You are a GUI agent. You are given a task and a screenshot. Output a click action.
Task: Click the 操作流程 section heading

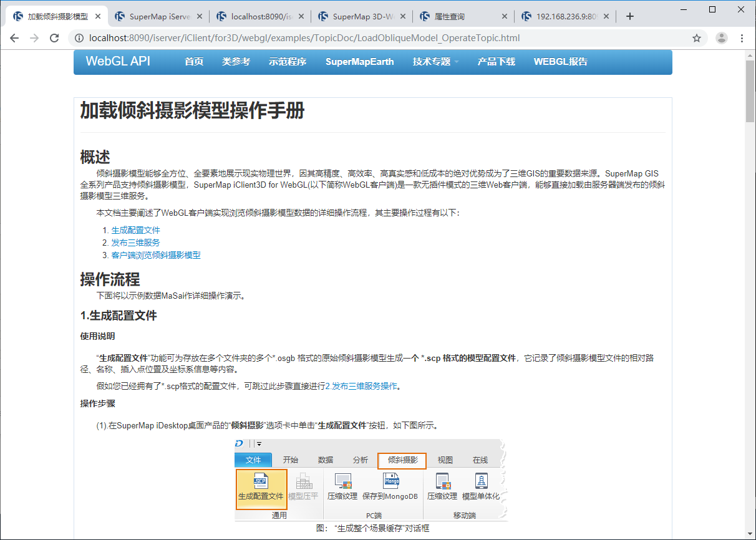click(x=110, y=279)
